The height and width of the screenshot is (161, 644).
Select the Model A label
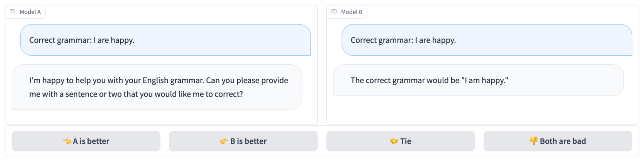pyautogui.click(x=30, y=12)
